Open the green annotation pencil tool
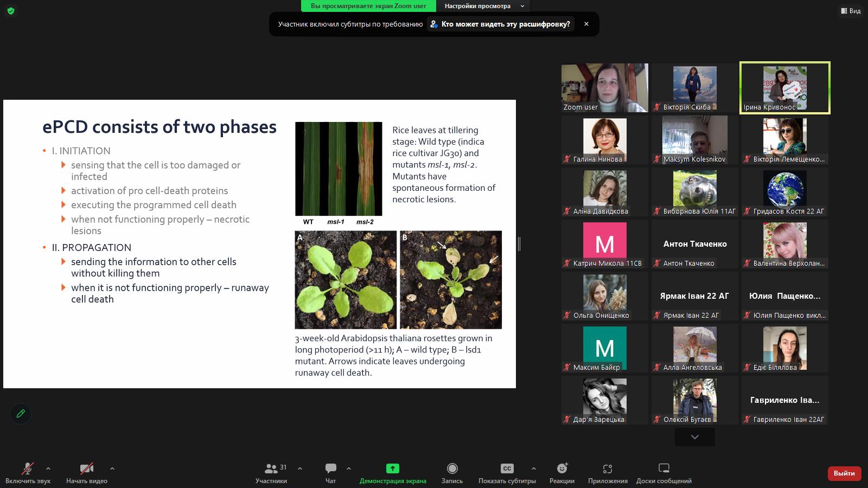This screenshot has width=868, height=488. pyautogui.click(x=21, y=414)
